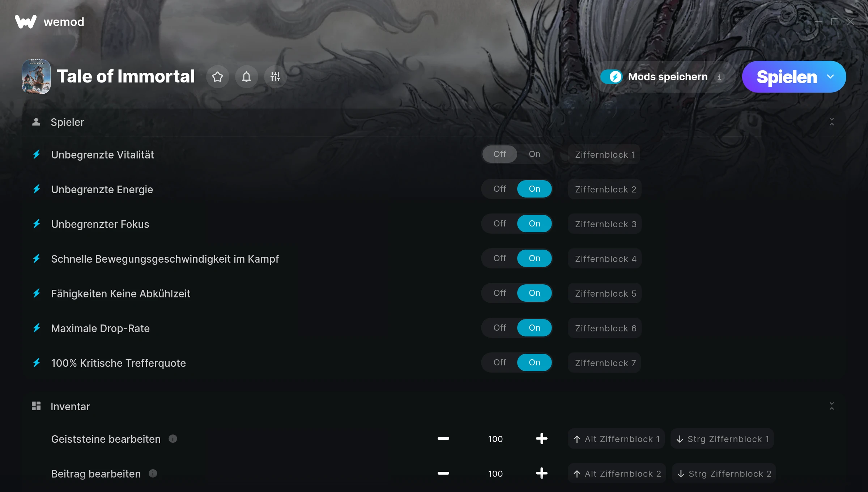
Task: Click the favorite star icon
Action: 217,77
